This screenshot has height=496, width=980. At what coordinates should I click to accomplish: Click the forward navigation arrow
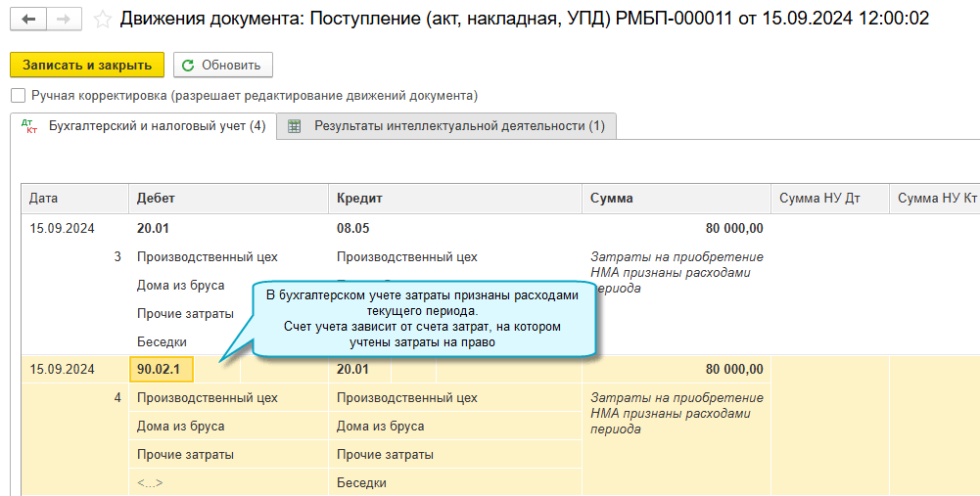click(x=64, y=19)
